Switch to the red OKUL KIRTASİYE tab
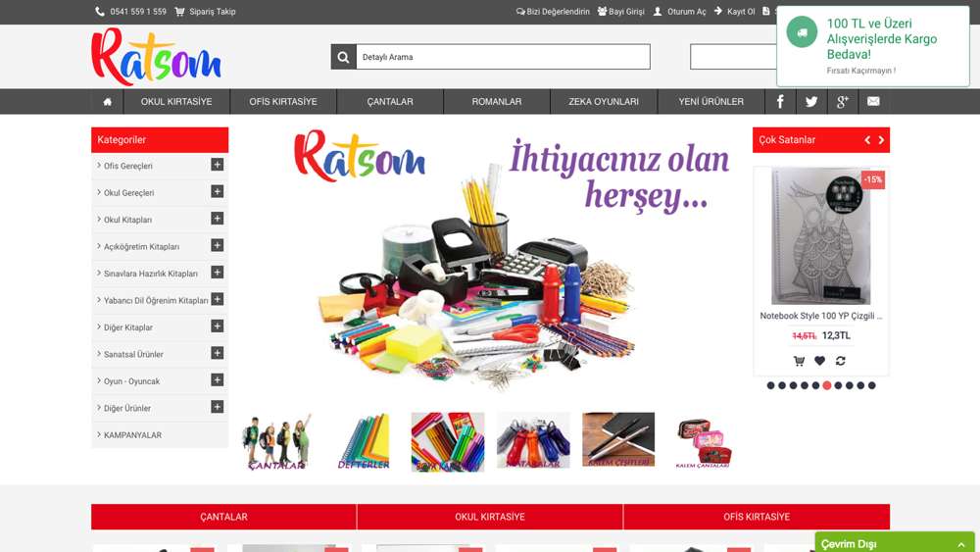 coord(490,517)
